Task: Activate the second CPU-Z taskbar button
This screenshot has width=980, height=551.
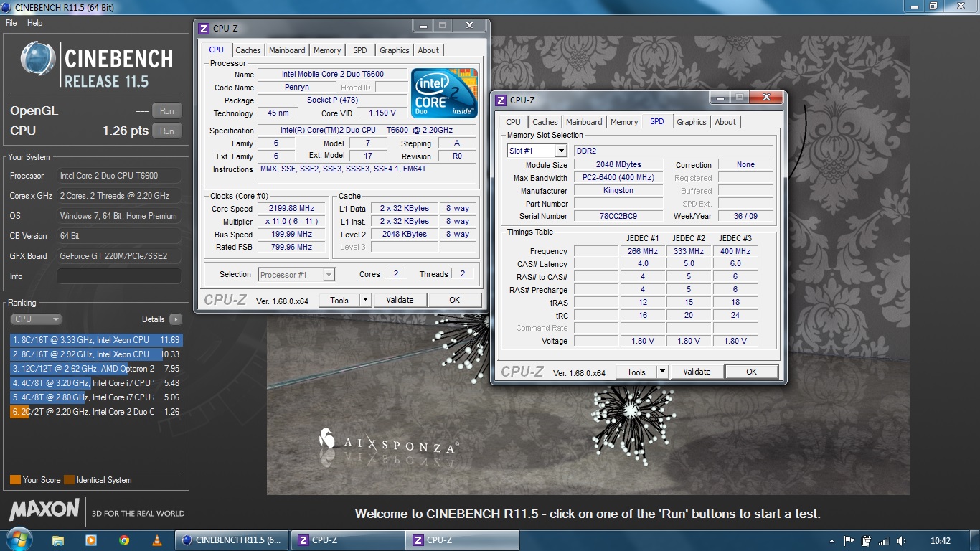Action: pos(464,540)
